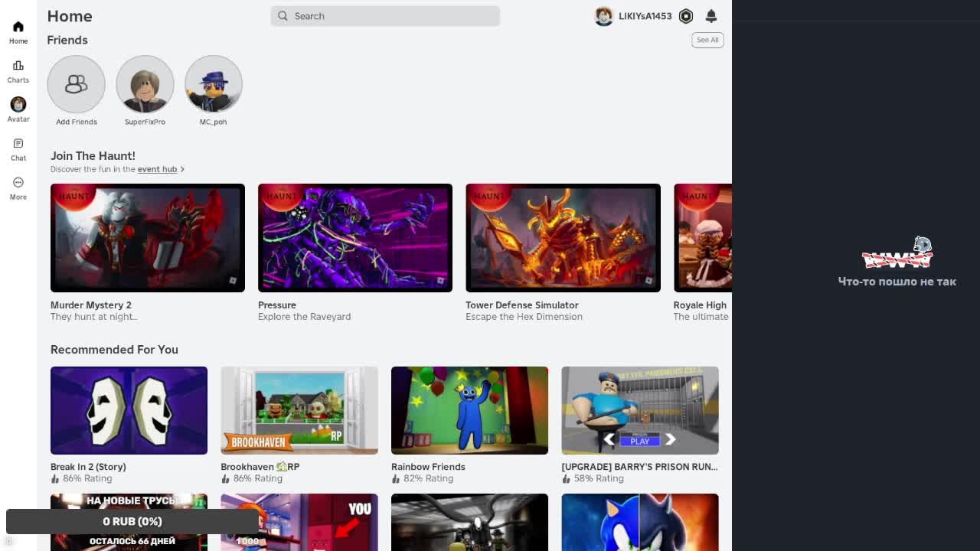
Task: Open the Home sidebar icon
Action: click(18, 27)
